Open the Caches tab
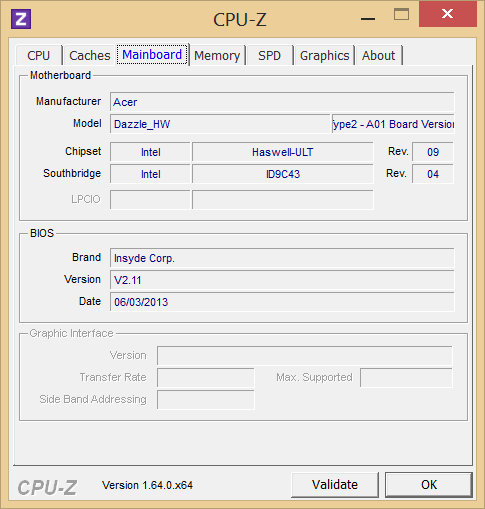 (89, 55)
